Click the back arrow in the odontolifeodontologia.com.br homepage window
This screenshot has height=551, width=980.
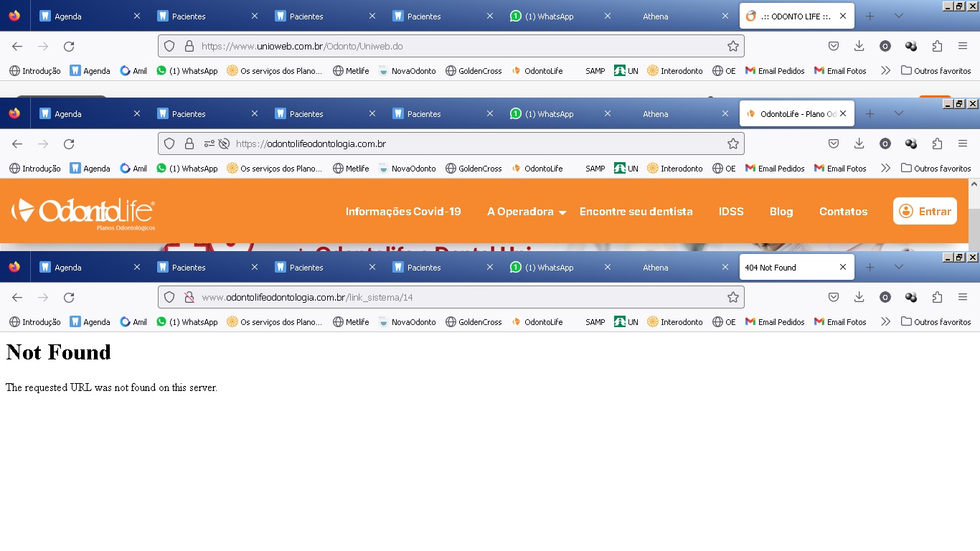17,143
